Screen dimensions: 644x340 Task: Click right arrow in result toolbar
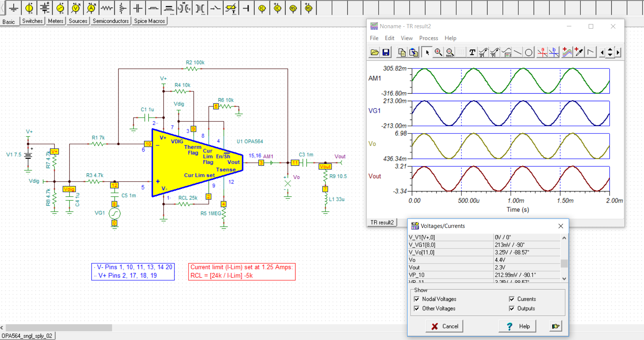point(618,52)
